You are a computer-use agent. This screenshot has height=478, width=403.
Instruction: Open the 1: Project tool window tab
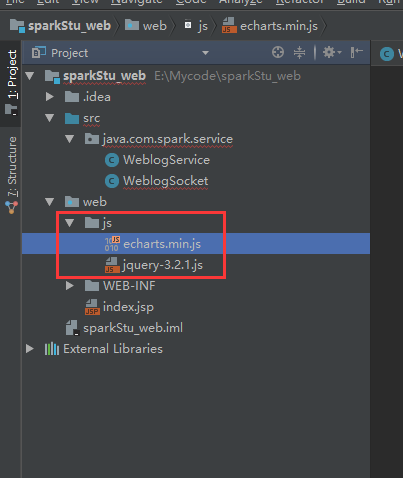pos(11,83)
